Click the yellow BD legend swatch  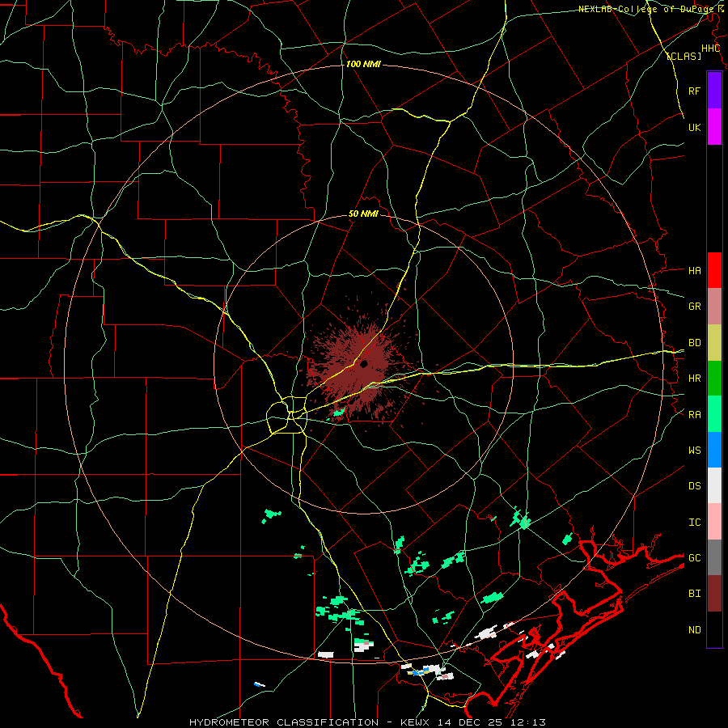tap(714, 343)
